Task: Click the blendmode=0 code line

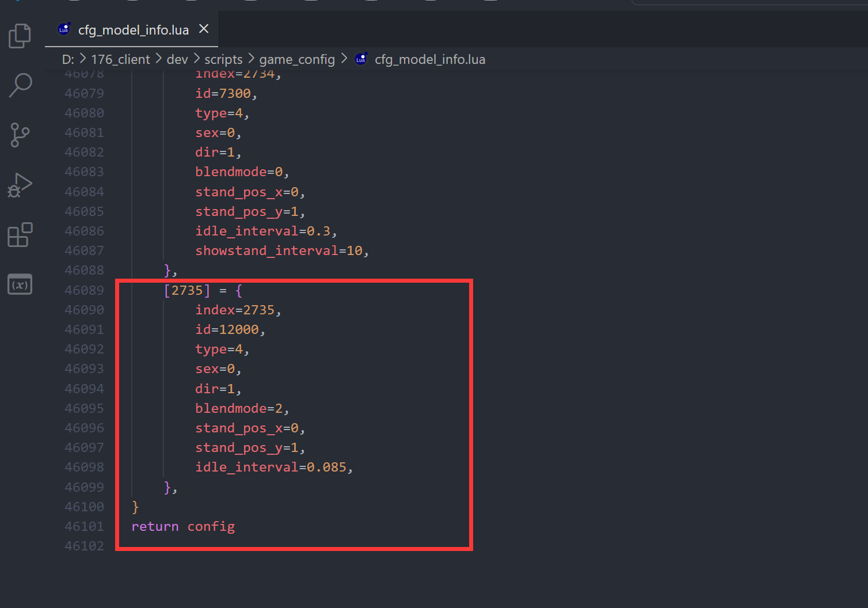Action: click(x=242, y=172)
